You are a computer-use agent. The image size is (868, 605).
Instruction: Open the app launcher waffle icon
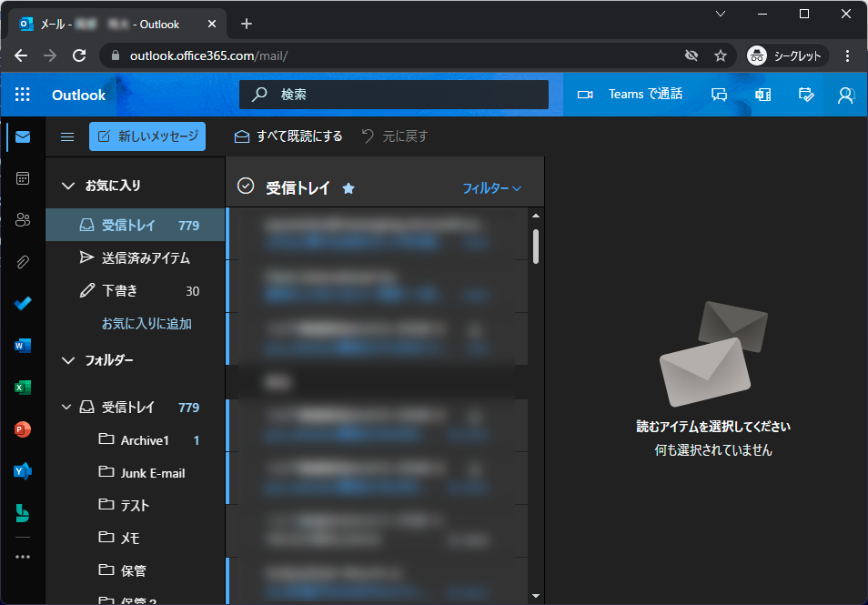tap(23, 95)
